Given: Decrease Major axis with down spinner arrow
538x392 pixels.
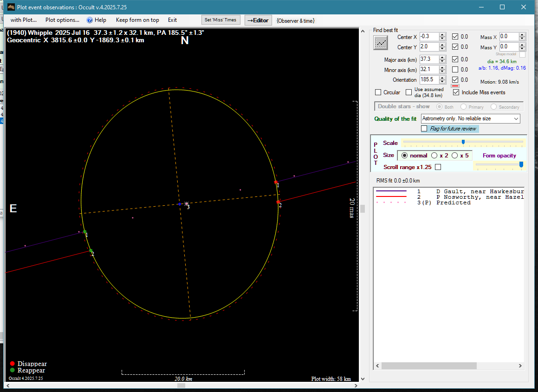Looking at the screenshot, I should (x=442, y=61).
